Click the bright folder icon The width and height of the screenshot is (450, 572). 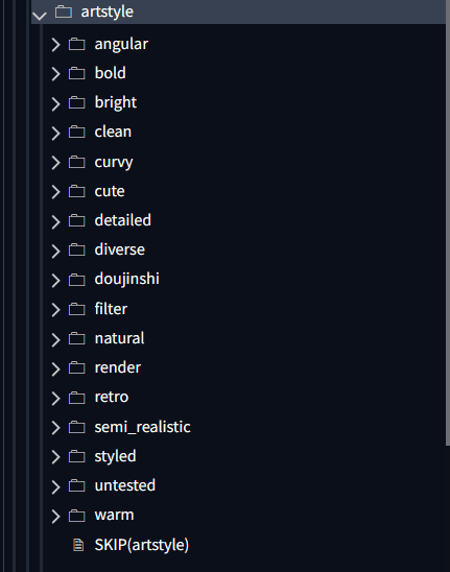point(77,103)
